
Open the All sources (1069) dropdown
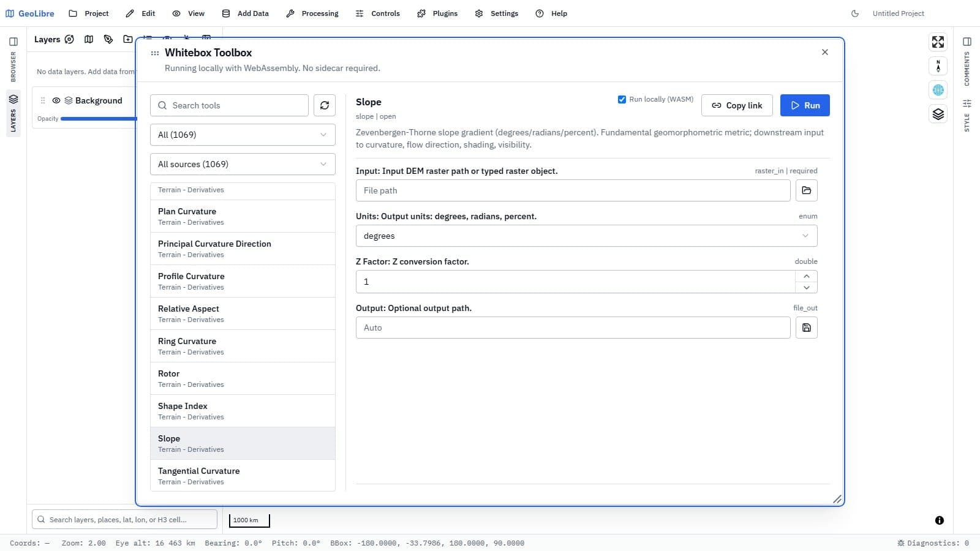243,164
